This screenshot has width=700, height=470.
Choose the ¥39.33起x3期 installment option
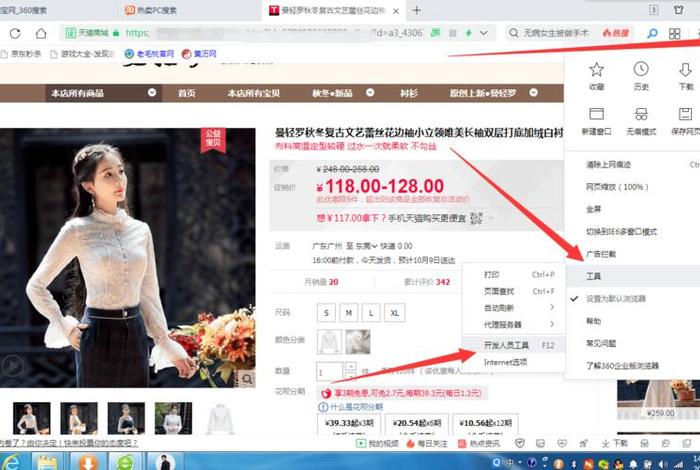pos(349,424)
